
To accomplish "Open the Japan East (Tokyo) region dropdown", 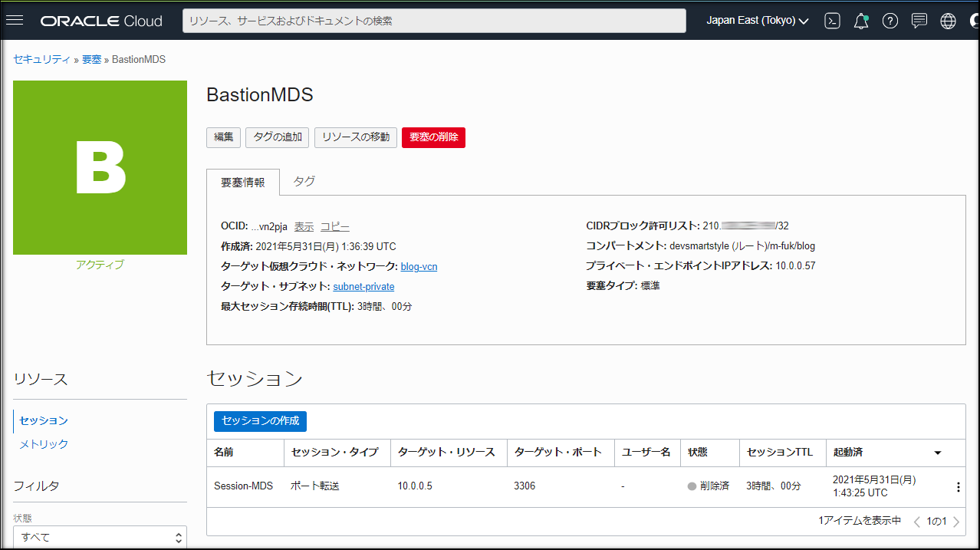I will coord(758,21).
